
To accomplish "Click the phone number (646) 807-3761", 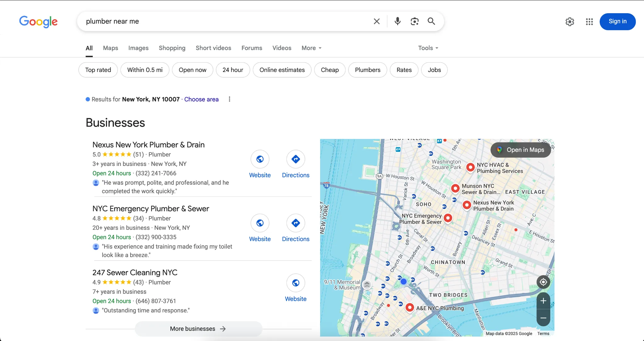I will pos(156,301).
